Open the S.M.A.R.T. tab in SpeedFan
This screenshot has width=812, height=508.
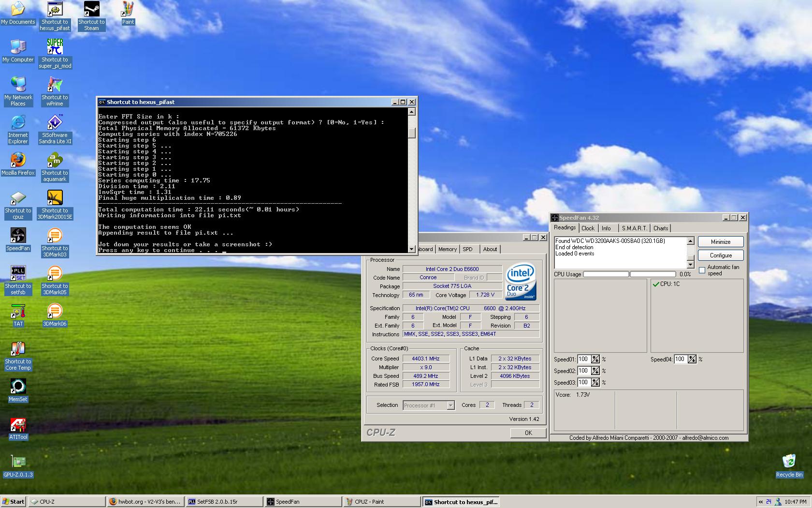tap(634, 228)
